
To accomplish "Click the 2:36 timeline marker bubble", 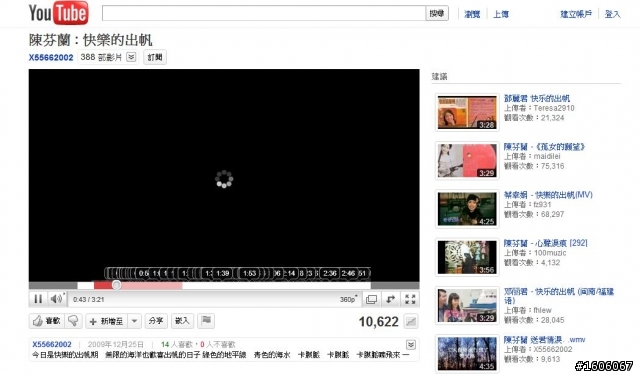I will 329,273.
